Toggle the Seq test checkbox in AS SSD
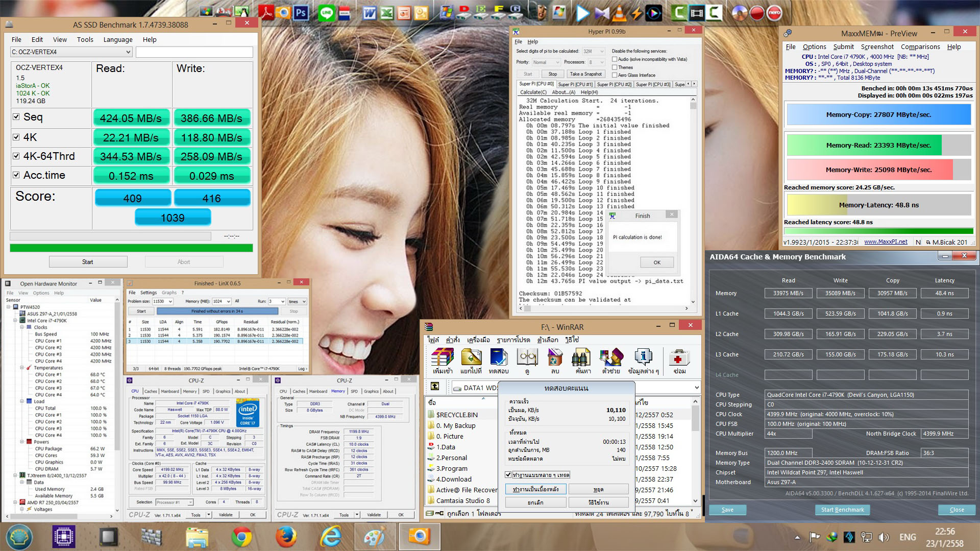 16,117
